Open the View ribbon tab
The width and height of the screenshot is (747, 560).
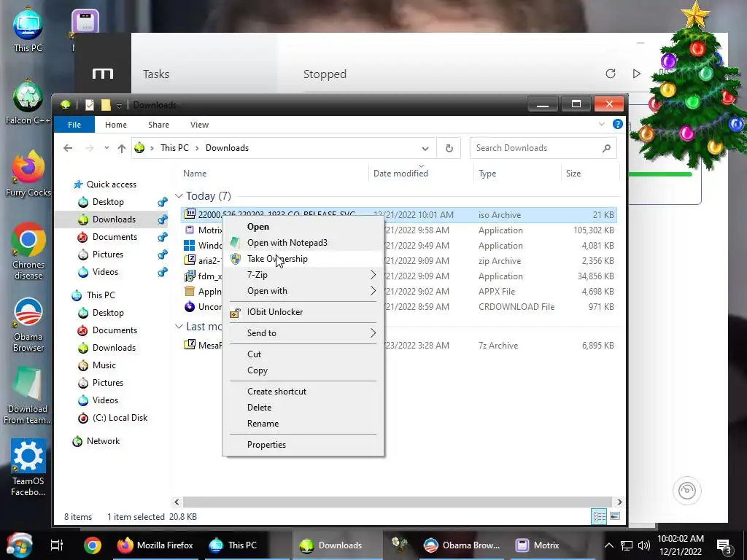199,125
